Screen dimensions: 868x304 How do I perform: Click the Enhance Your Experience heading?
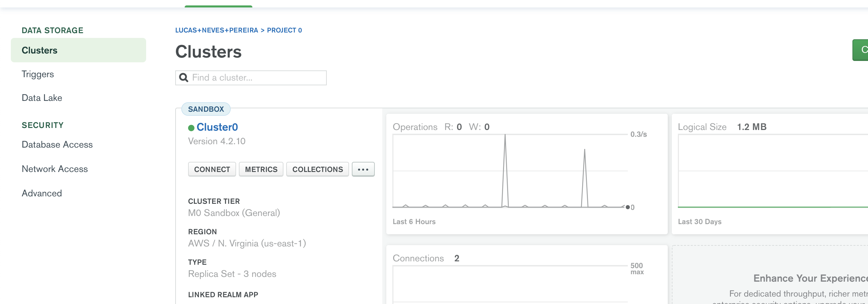point(810,278)
